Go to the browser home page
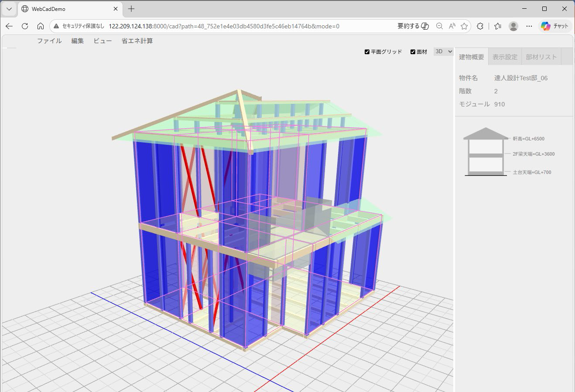 41,26
